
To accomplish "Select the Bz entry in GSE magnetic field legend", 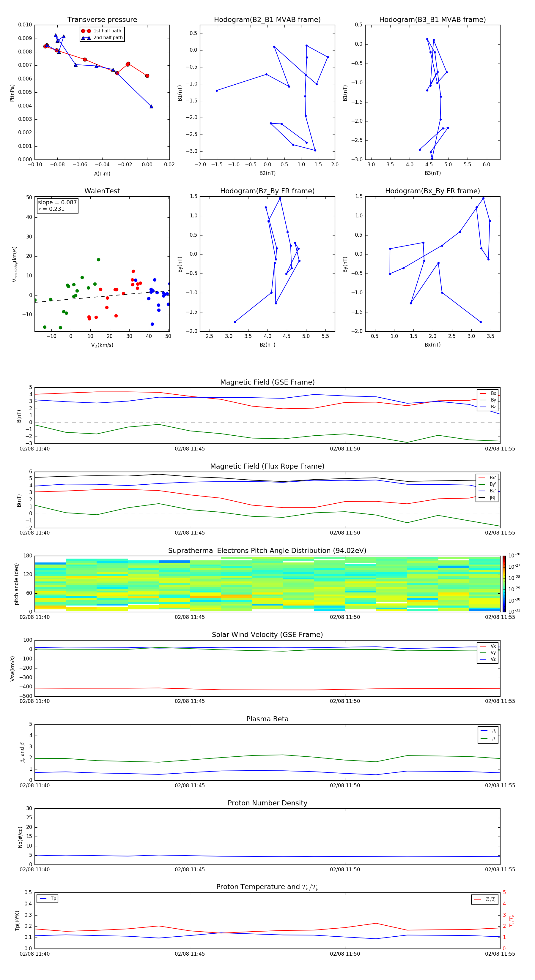I will click(x=488, y=407).
